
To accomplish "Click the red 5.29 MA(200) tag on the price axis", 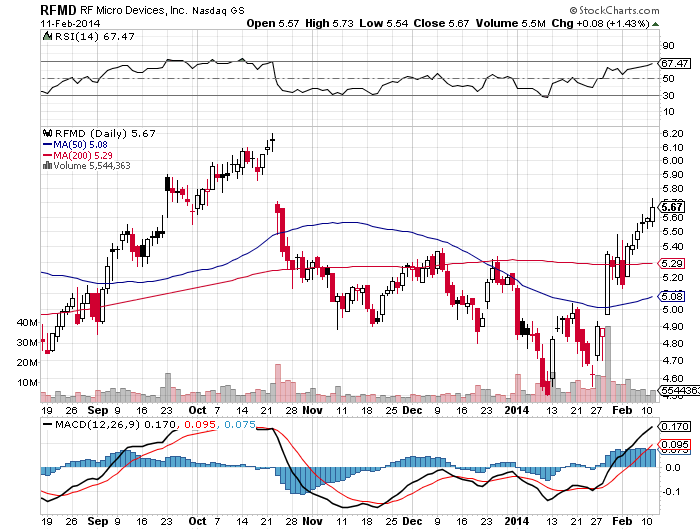I will point(671,263).
